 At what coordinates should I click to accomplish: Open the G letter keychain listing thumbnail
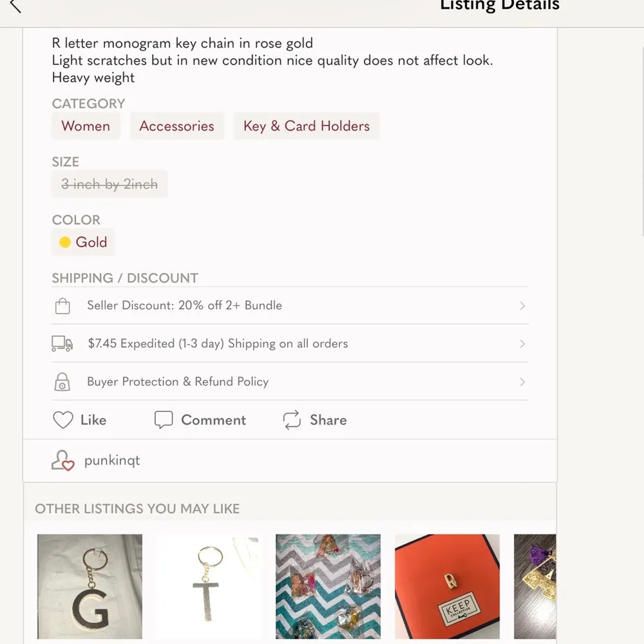[x=90, y=587]
